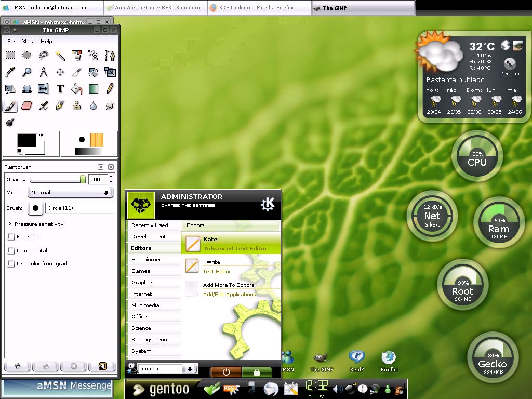Select the Paths tool
Image resolution: width=532 pixels, height=399 pixels.
[110, 55]
